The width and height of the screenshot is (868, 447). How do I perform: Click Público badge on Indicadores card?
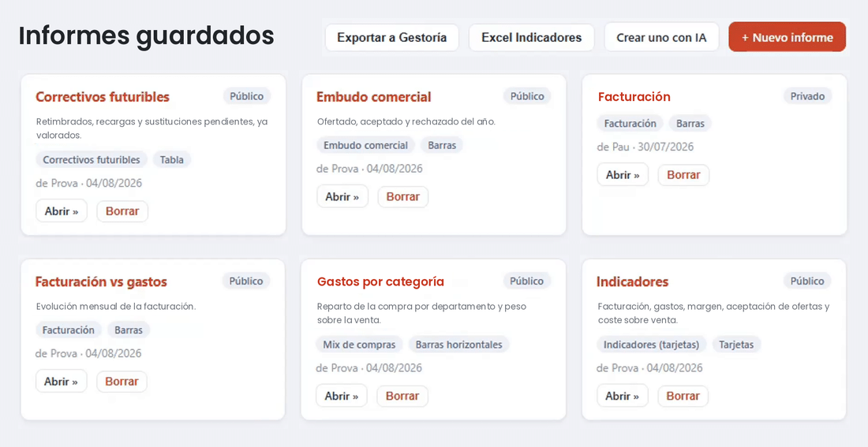807,281
